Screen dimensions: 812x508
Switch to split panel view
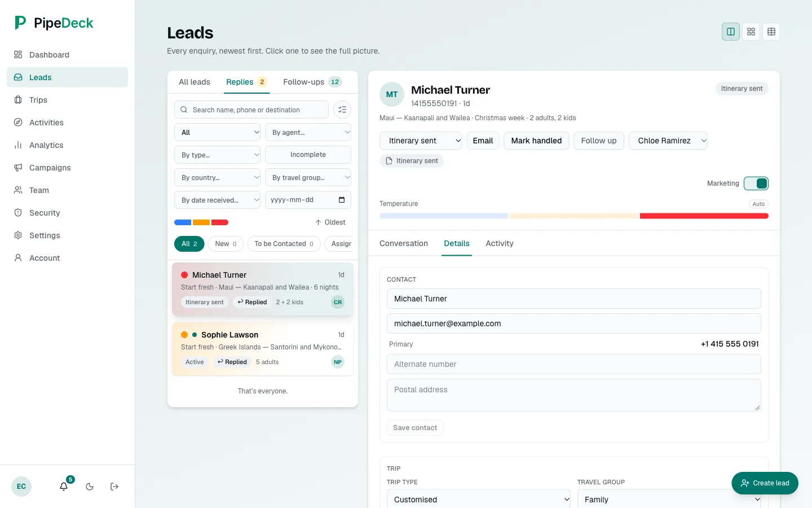(x=731, y=32)
